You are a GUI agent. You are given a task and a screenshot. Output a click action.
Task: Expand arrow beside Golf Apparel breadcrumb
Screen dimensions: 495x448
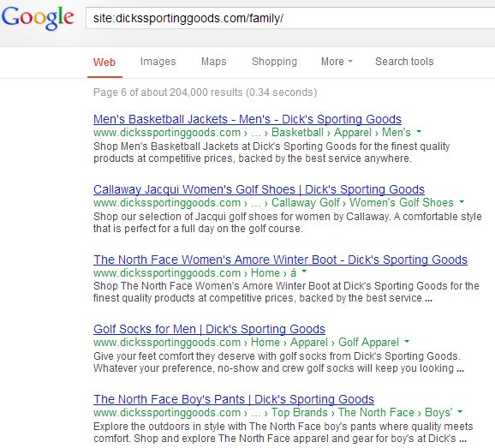(407, 341)
